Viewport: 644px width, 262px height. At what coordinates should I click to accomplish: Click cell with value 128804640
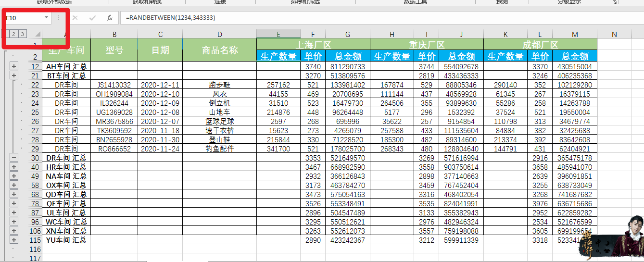(461, 149)
